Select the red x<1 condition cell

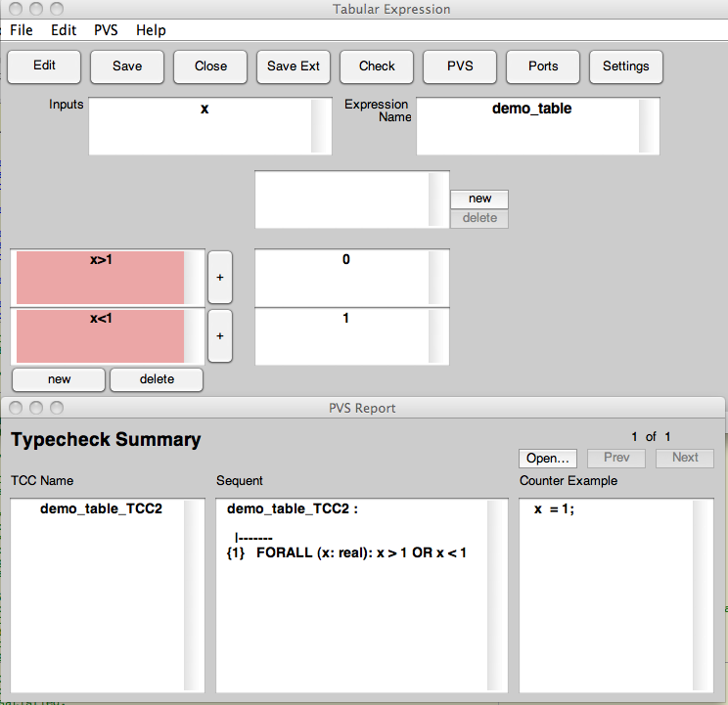tap(100, 336)
